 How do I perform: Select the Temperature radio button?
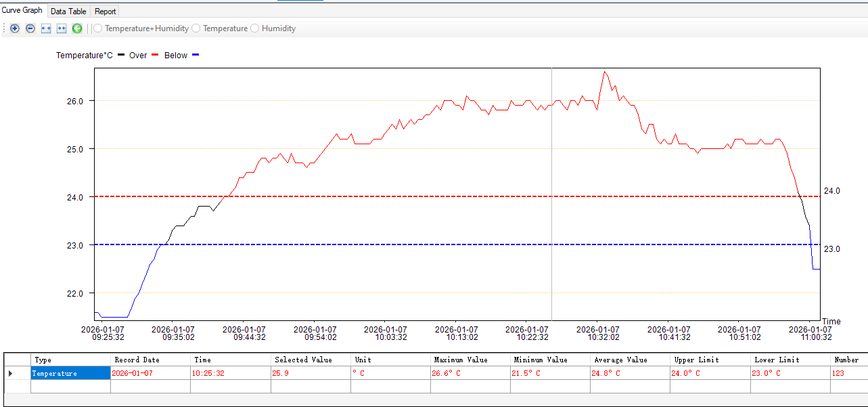pos(196,28)
